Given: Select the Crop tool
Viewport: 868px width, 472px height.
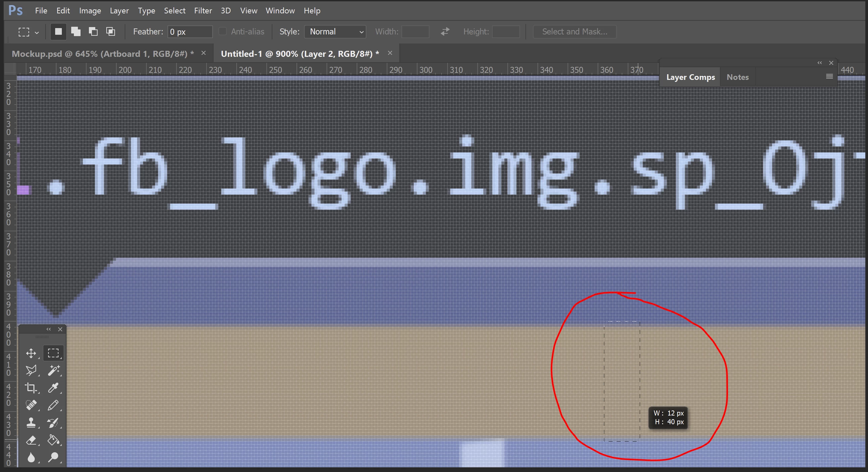Looking at the screenshot, I should coord(31,388).
